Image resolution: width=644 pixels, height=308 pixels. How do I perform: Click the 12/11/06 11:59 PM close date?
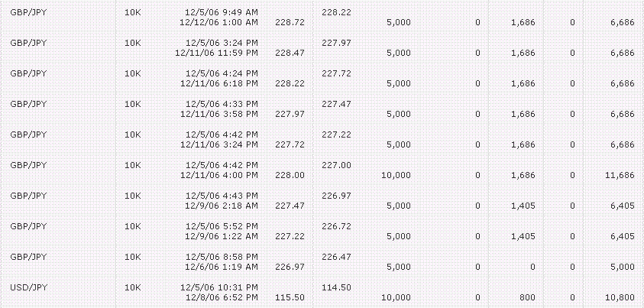click(216, 53)
